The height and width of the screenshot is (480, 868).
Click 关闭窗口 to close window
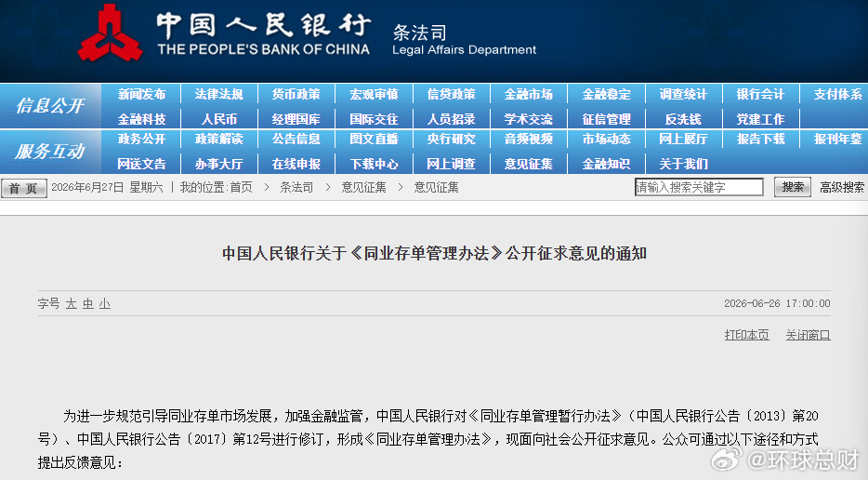point(808,335)
